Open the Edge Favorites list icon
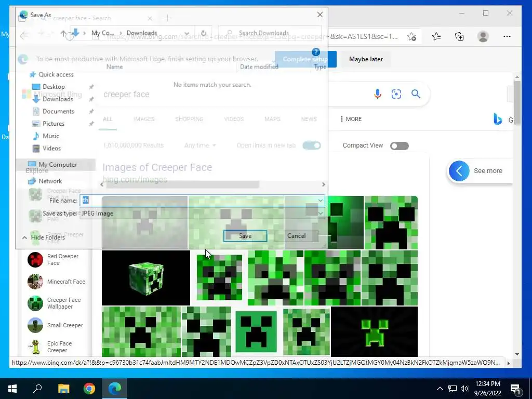 436,36
